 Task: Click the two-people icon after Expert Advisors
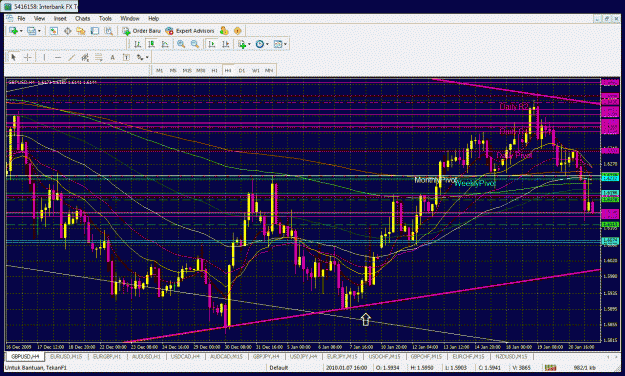(x=224, y=31)
